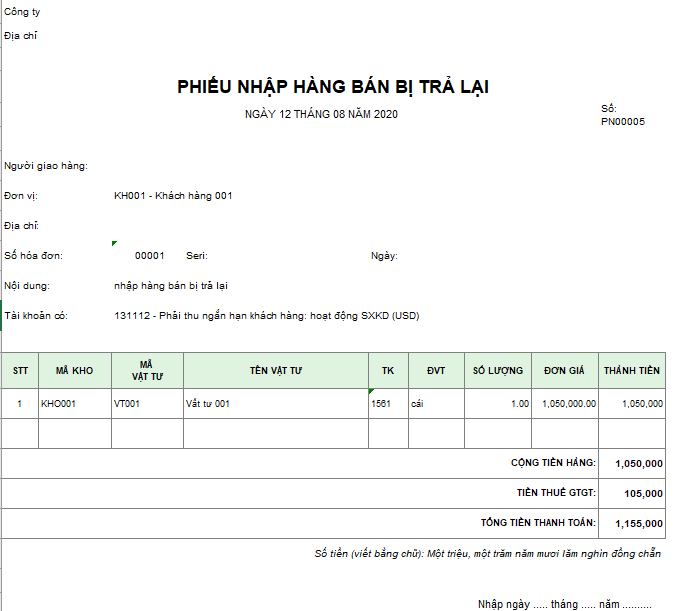The image size is (675, 611).
Task: Click the quantity value 1.00
Action: (519, 404)
